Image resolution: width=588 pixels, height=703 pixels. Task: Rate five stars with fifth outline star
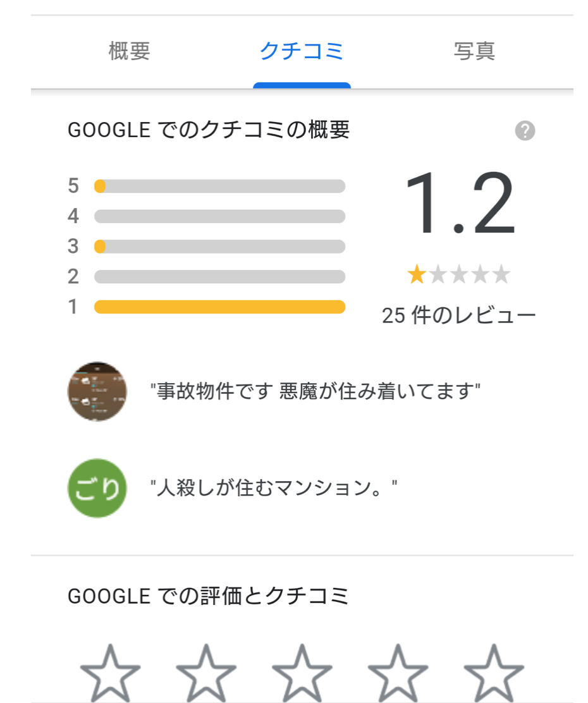coord(494,673)
